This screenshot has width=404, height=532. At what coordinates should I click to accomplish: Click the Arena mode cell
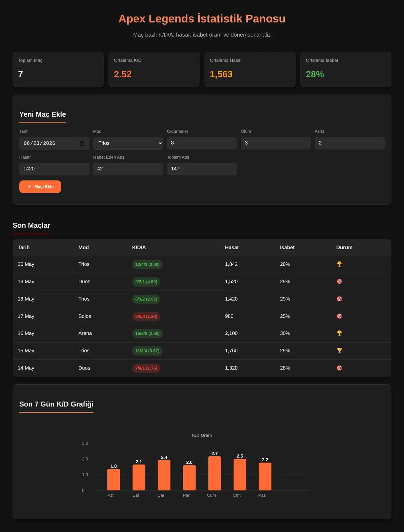(85, 333)
